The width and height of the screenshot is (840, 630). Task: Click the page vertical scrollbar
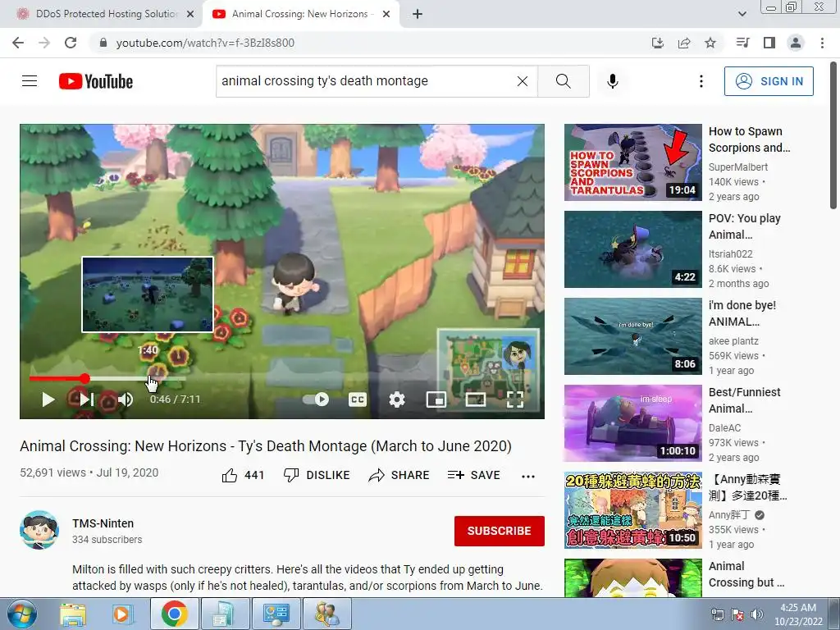(x=833, y=135)
